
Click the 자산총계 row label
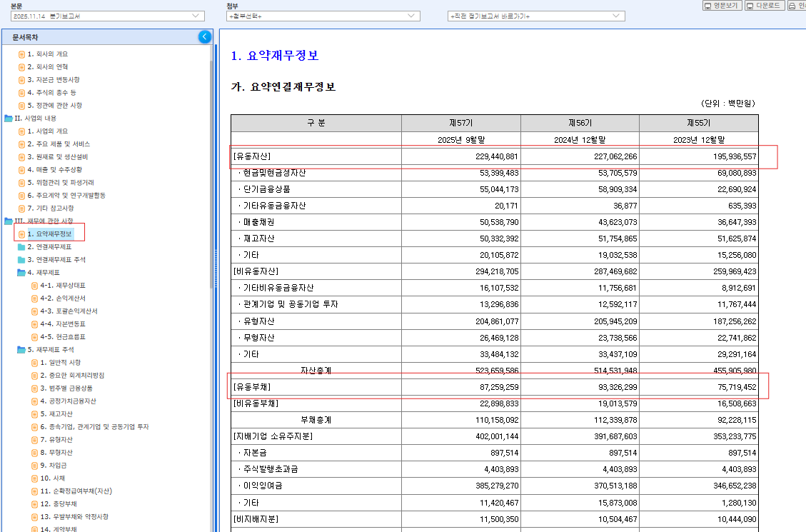click(x=316, y=371)
